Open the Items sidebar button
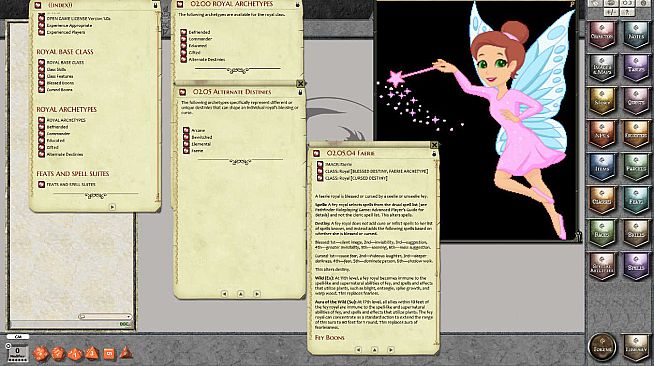This screenshot has height=366, width=654. coord(602,167)
